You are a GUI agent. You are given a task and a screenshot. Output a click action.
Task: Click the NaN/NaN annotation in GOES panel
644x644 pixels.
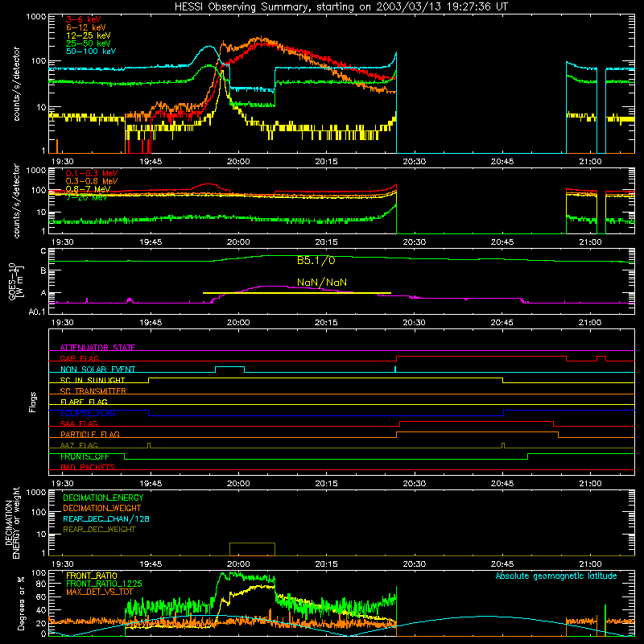pyautogui.click(x=322, y=283)
